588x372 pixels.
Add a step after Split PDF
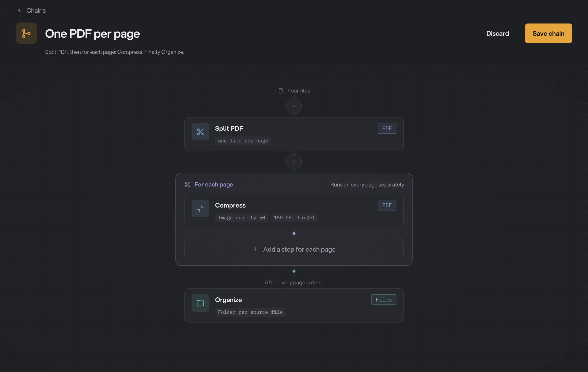(x=294, y=162)
